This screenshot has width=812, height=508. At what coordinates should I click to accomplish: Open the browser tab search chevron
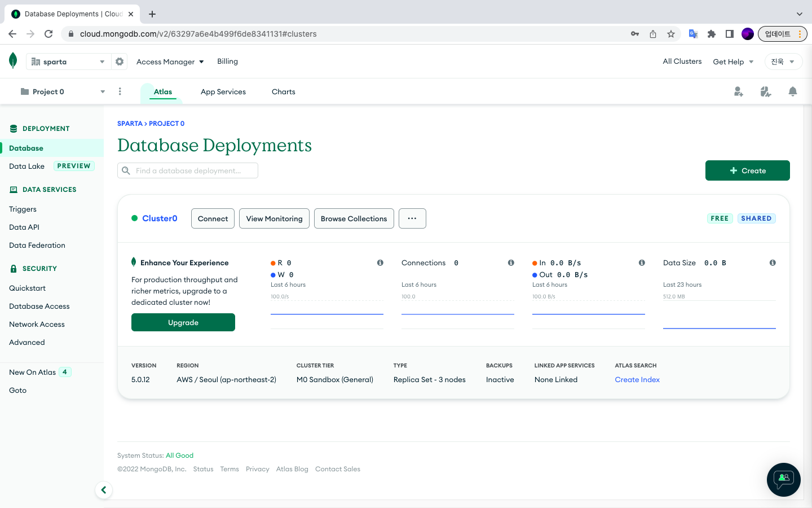click(x=799, y=14)
